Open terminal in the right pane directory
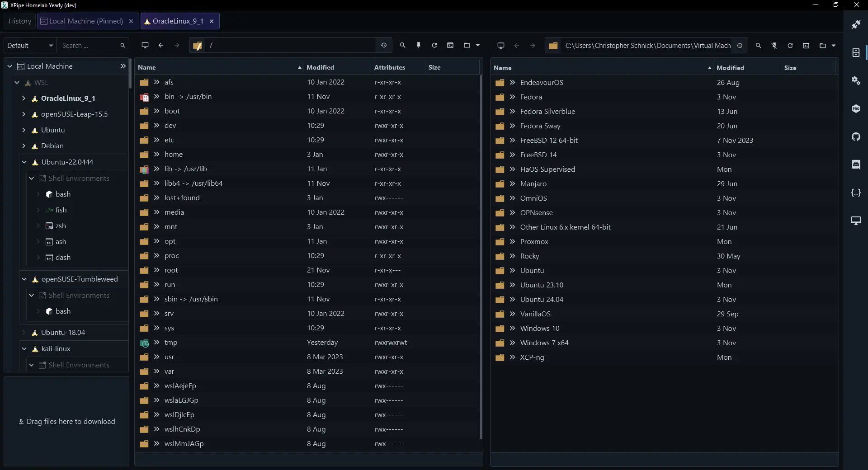The width and height of the screenshot is (868, 470). (806, 45)
